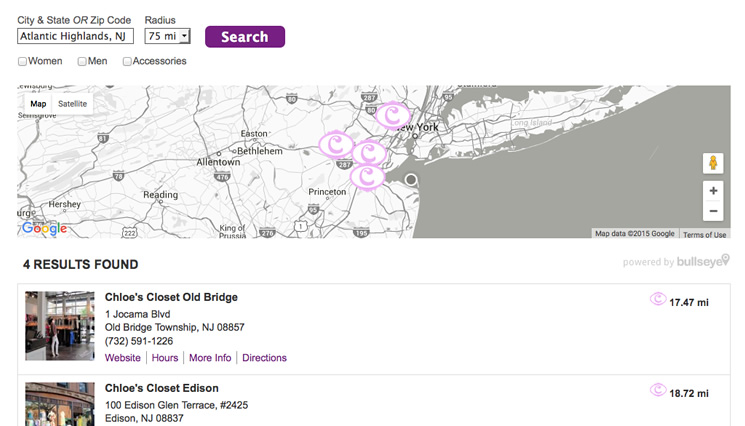This screenshot has width=745, height=426.
Task: Select the leftmost store marker east of Easton
Action: coord(336,145)
